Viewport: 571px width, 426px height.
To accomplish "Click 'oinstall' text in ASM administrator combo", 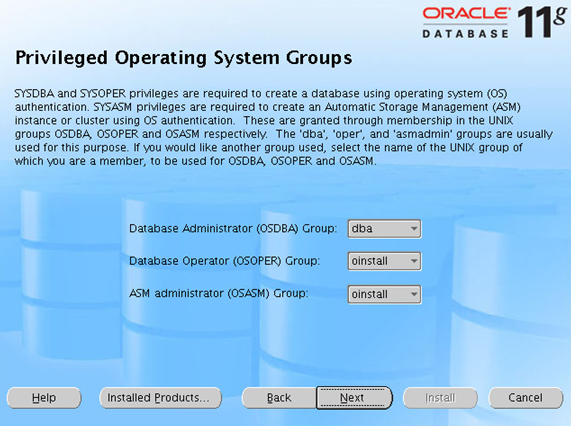I will coord(369,294).
